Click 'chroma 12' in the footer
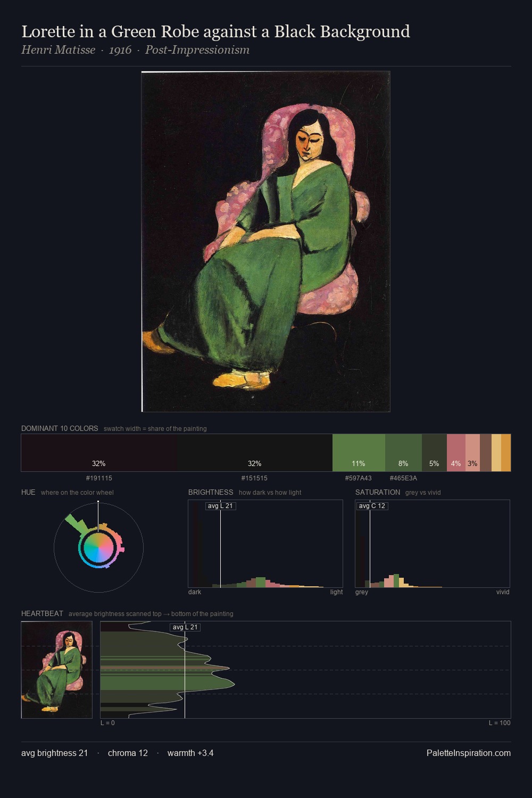 pyautogui.click(x=128, y=753)
